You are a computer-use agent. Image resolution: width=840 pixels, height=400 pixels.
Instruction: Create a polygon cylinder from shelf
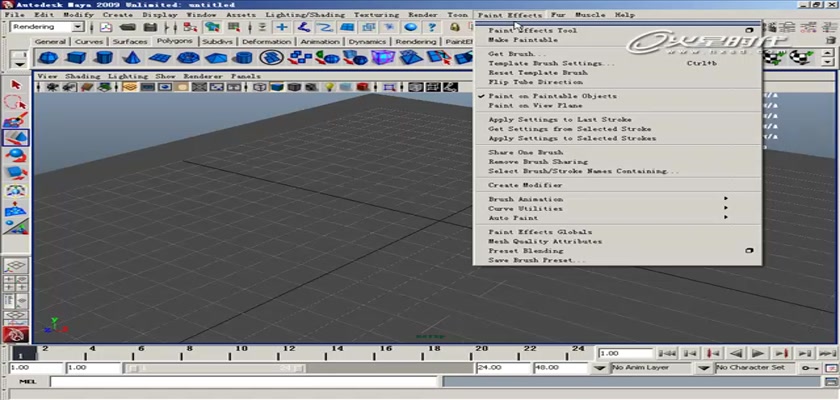[104, 57]
